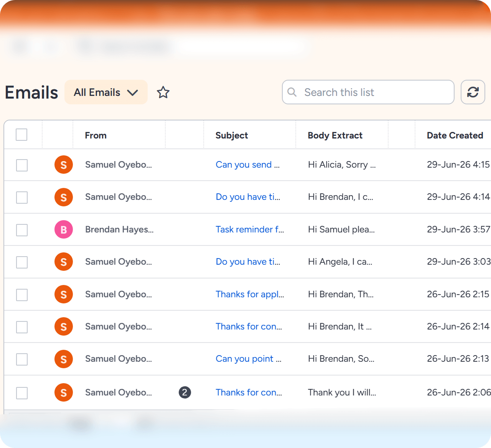Click date '29-Jun-26 3:03'
Image resolution: width=491 pixels, height=448 pixels.
pyautogui.click(x=459, y=262)
